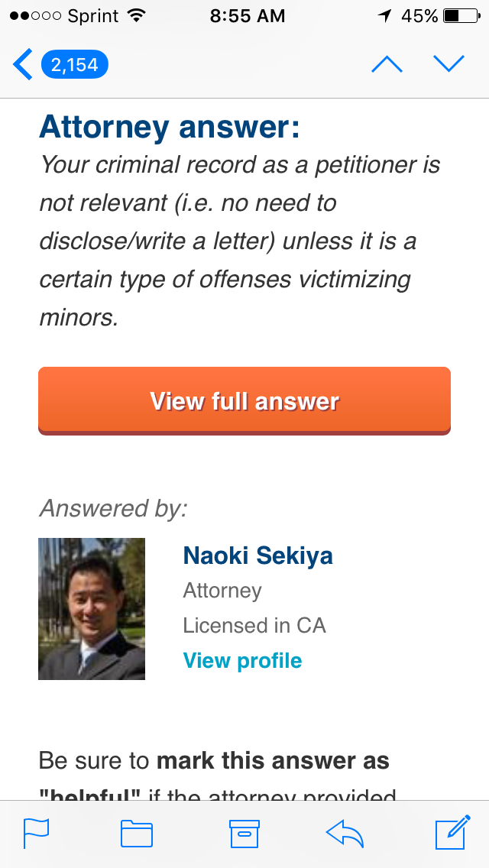This screenshot has height=868, width=489.
Task: Open the 2,154 unread messages badge
Action: (75, 65)
